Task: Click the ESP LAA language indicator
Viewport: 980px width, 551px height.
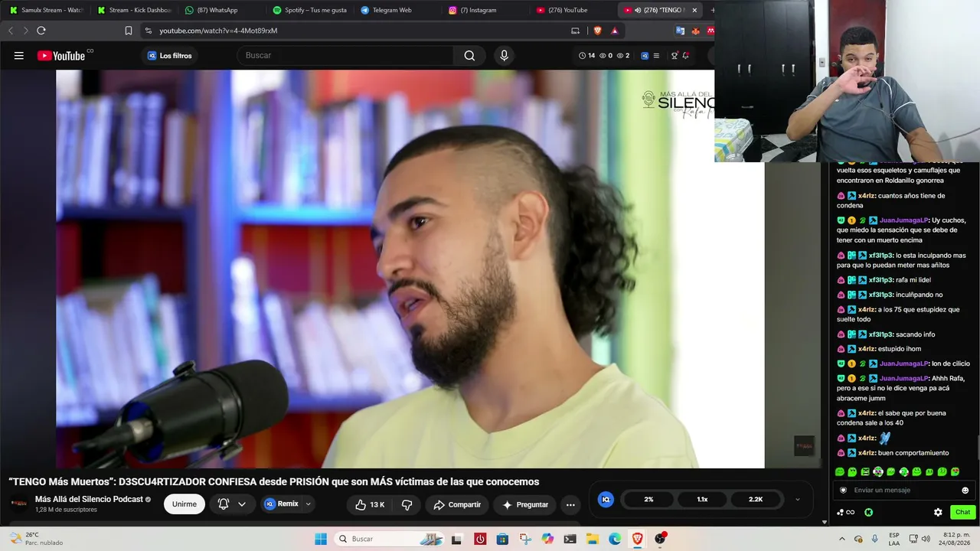Action: coord(894,539)
